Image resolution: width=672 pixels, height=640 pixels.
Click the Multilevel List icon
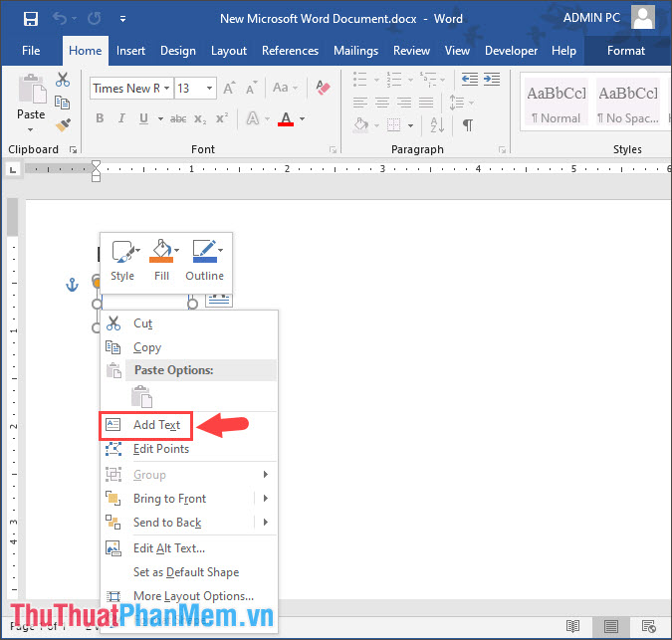coord(428,80)
